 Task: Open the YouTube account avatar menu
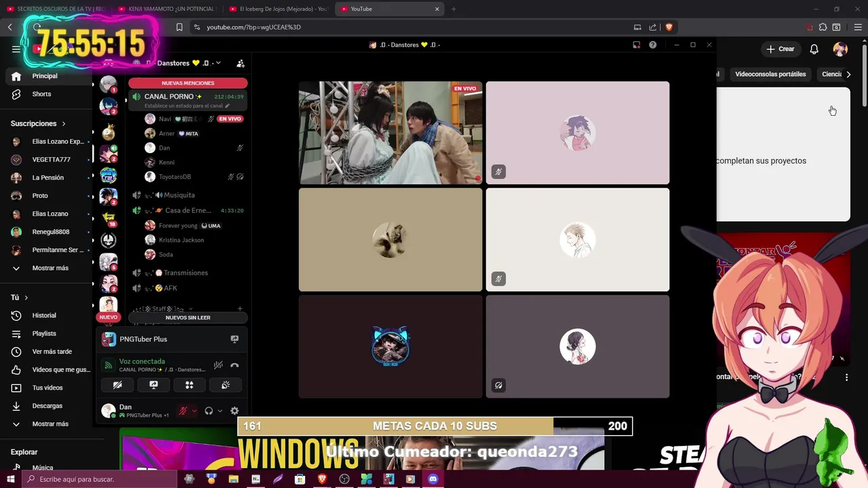click(x=840, y=49)
